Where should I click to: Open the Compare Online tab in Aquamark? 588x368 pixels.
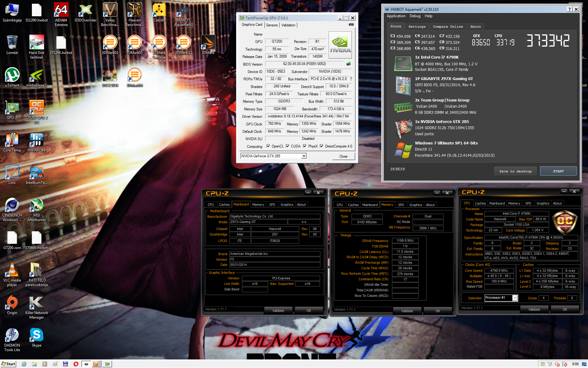pos(448,27)
